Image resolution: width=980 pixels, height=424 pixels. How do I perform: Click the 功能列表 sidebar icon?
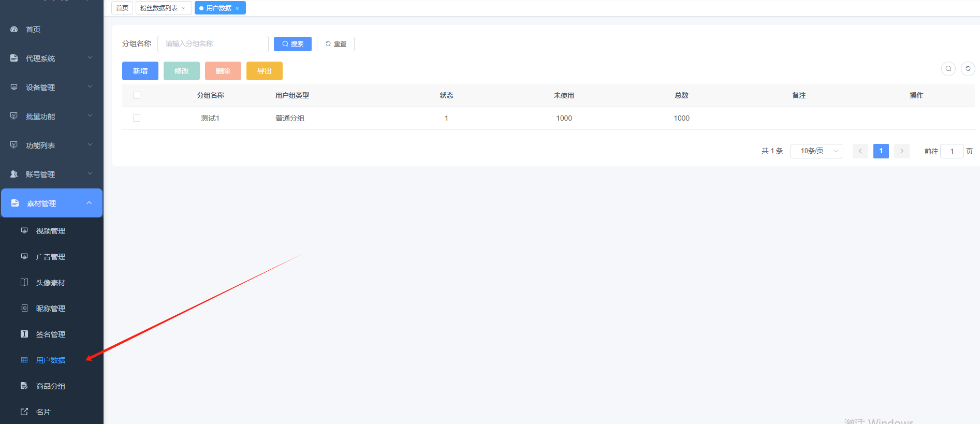coord(14,145)
